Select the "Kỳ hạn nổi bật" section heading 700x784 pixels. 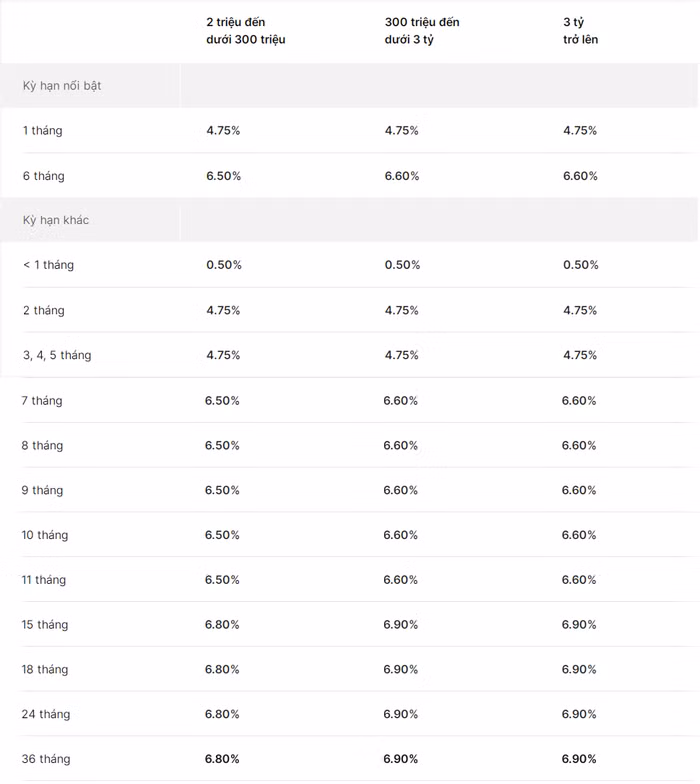(62, 86)
